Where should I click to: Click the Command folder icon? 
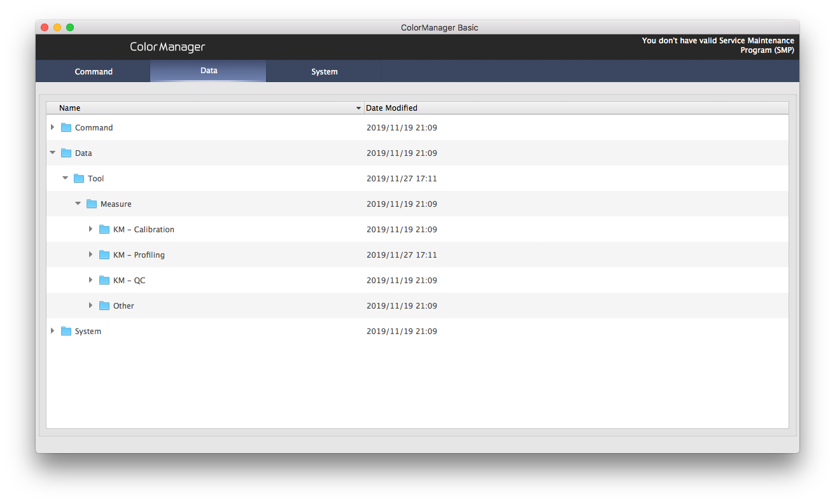tap(66, 127)
